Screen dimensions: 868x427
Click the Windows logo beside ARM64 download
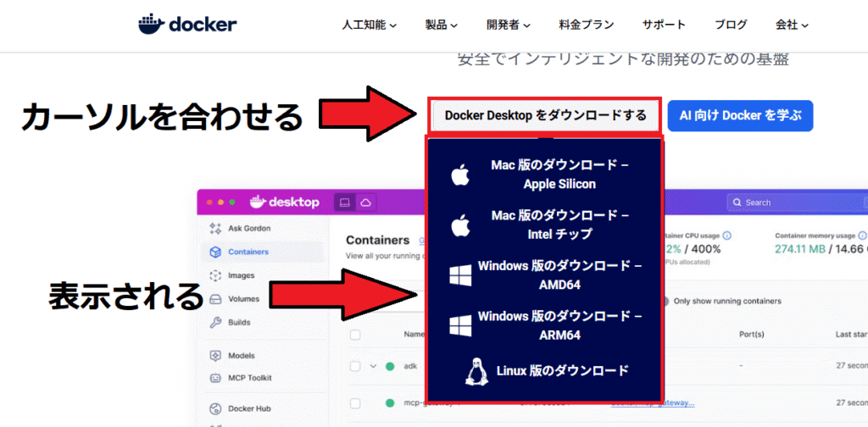point(459,325)
